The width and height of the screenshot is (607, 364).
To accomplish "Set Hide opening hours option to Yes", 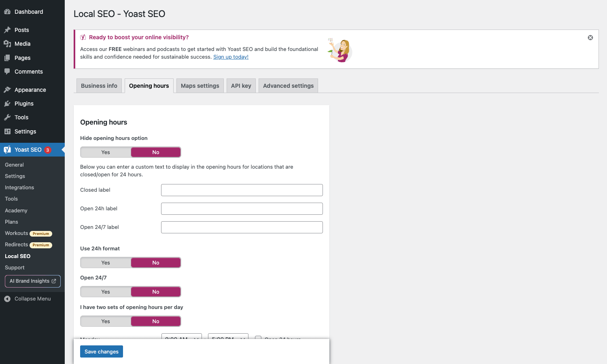I will [x=106, y=152].
